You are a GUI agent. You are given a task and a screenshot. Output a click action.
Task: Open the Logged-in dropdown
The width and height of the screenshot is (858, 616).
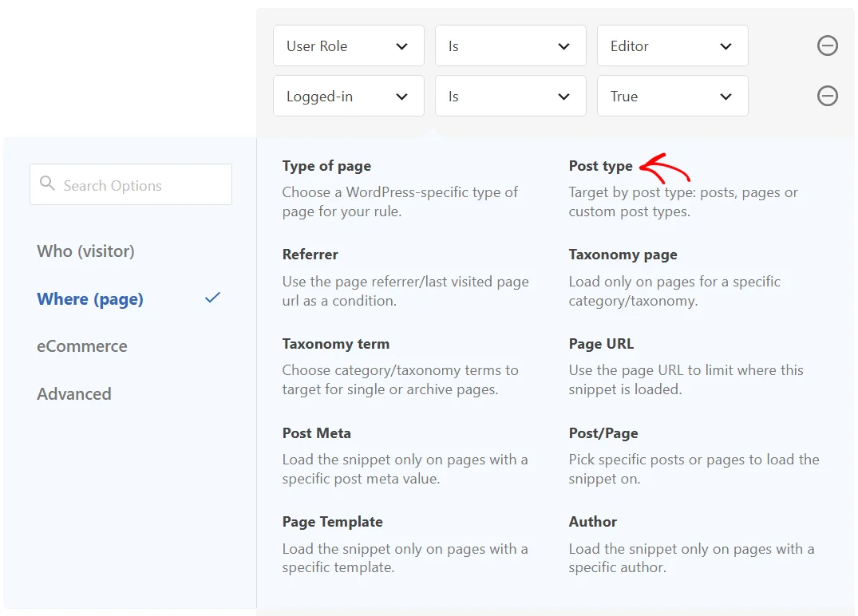coord(349,97)
